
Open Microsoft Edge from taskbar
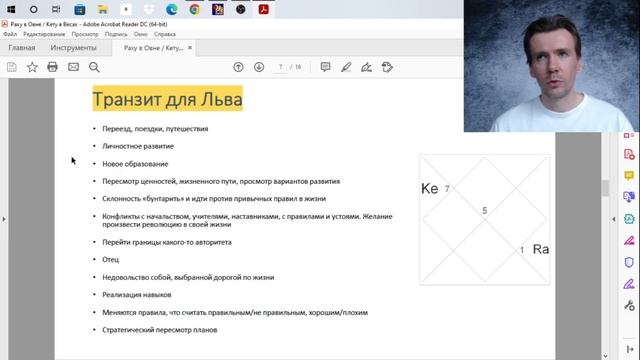(172, 9)
